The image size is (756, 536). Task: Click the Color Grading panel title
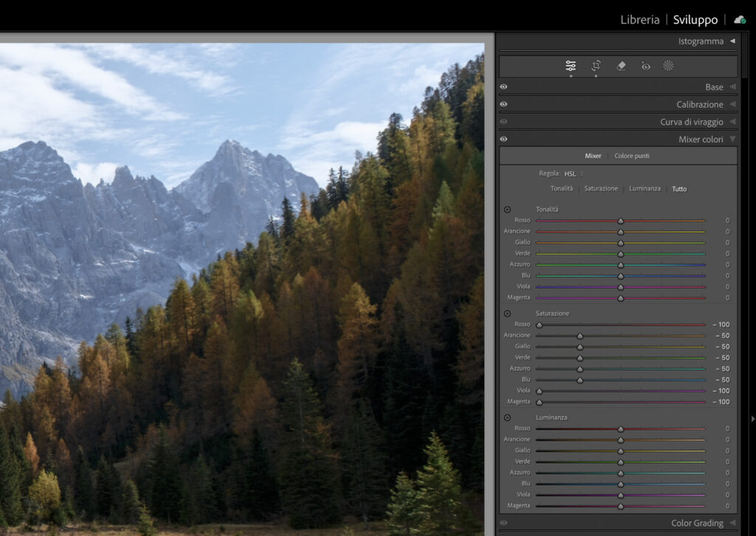pos(697,523)
